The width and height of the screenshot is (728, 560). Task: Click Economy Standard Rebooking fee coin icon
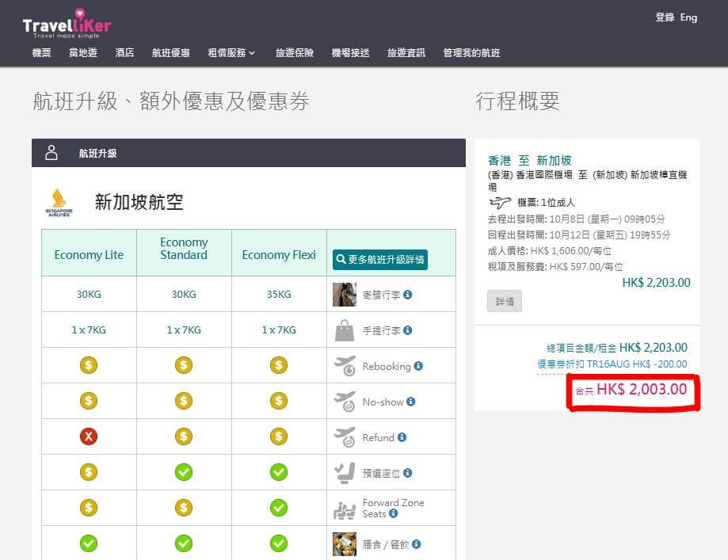[184, 365]
